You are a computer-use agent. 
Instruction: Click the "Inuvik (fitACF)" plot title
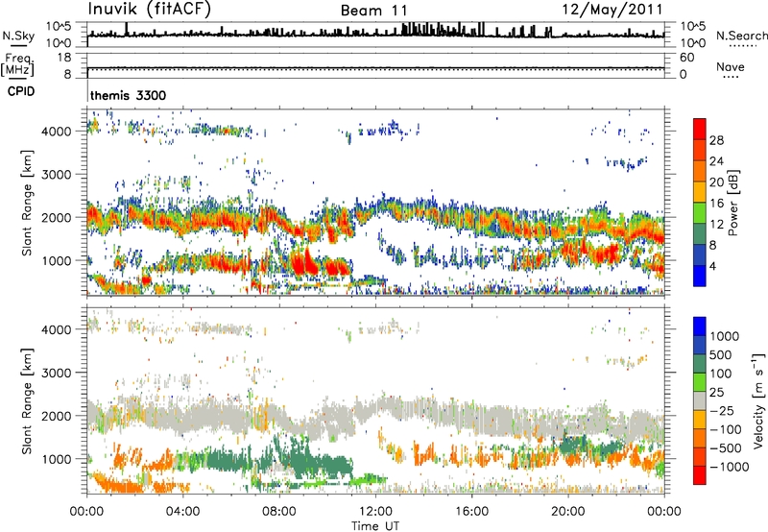150,10
